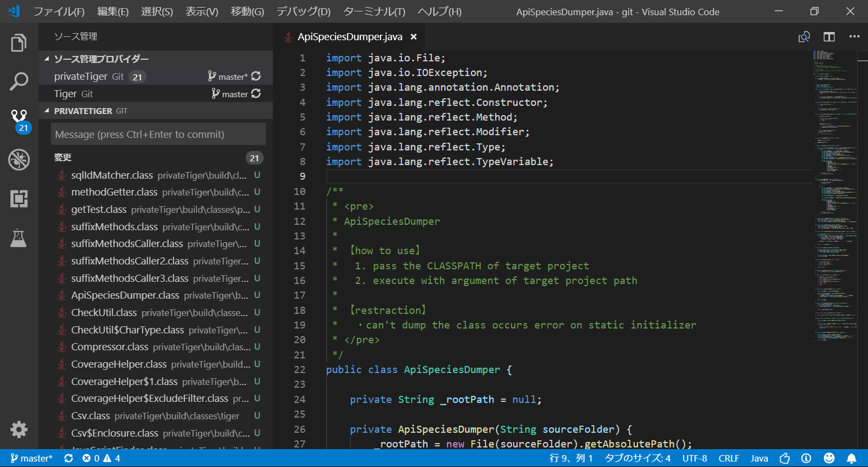Open the Debug view icon
868x467 pixels.
(19, 160)
